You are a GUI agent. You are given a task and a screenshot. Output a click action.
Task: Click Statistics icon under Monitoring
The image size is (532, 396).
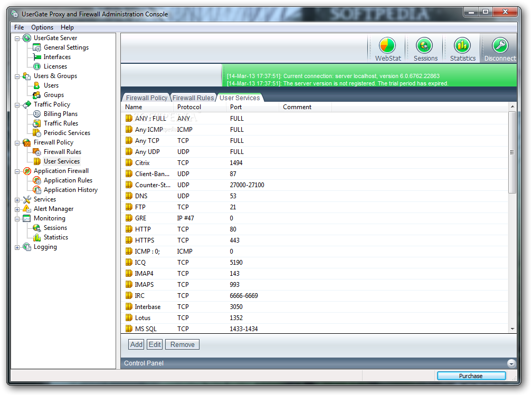(x=37, y=237)
